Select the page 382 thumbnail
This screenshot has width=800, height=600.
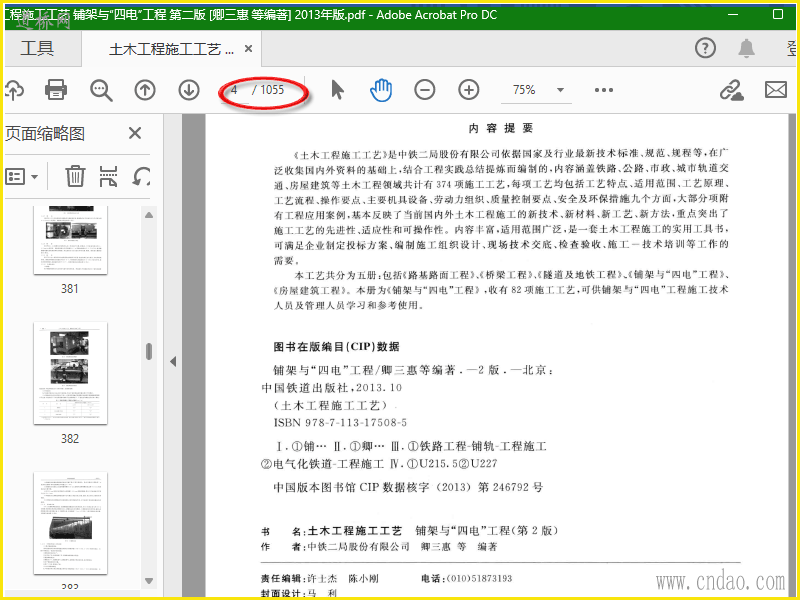[x=70, y=373]
